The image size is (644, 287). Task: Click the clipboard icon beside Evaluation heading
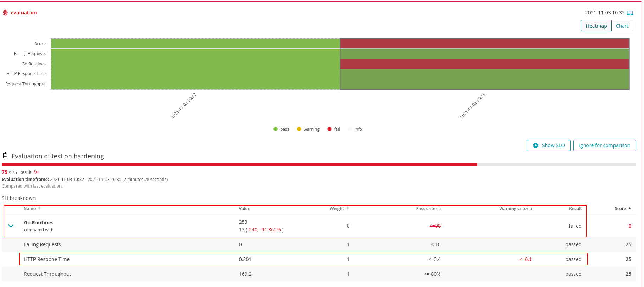click(x=5, y=155)
